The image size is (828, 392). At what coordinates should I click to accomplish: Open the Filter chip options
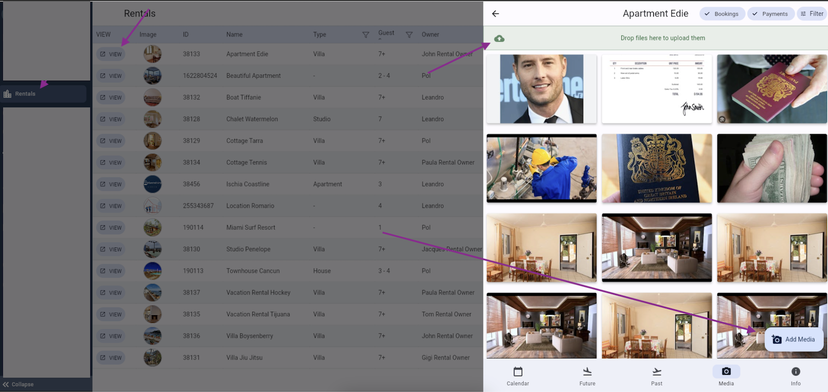(x=812, y=14)
